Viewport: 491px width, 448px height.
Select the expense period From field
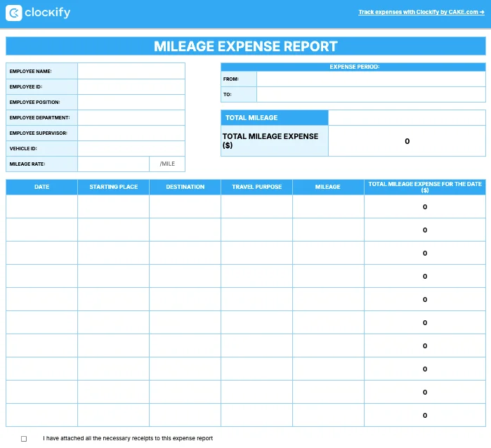(371, 79)
